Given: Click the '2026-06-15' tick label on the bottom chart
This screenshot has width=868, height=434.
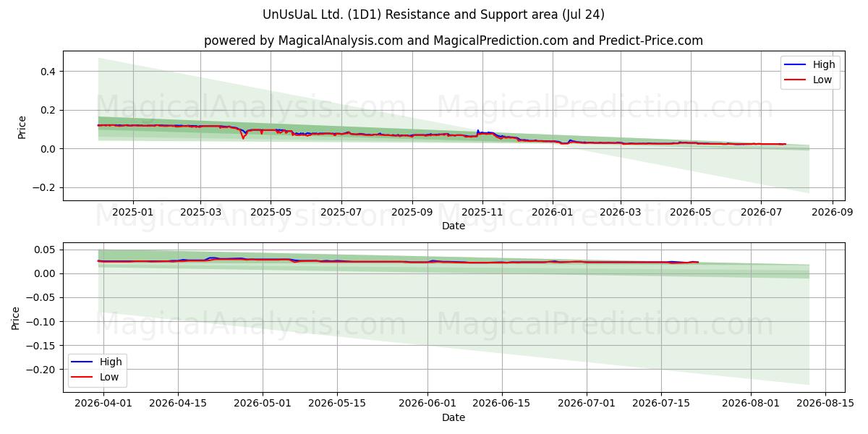Looking at the screenshot, I should click(x=503, y=404).
